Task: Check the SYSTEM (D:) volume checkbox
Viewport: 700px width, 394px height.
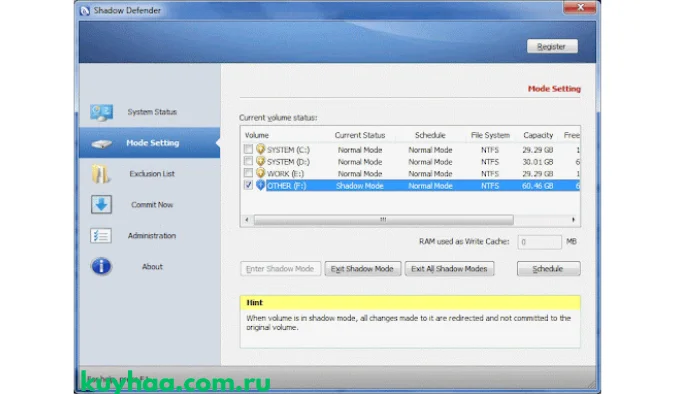Action: click(x=248, y=161)
